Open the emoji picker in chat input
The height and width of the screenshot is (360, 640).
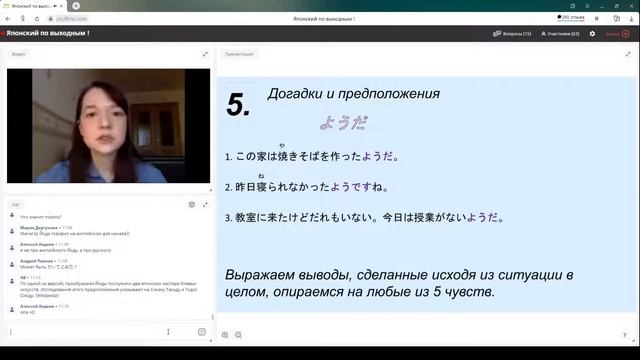pos(202,332)
